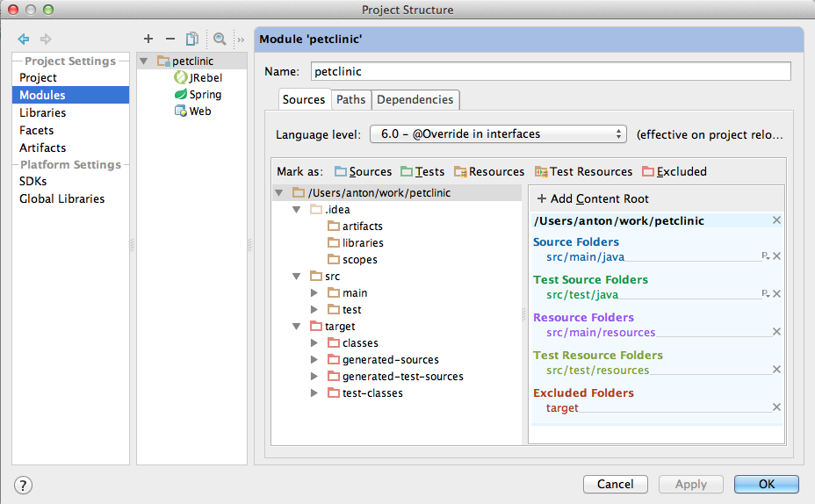Click Add Content Root
The image size is (815, 504).
pyautogui.click(x=593, y=198)
